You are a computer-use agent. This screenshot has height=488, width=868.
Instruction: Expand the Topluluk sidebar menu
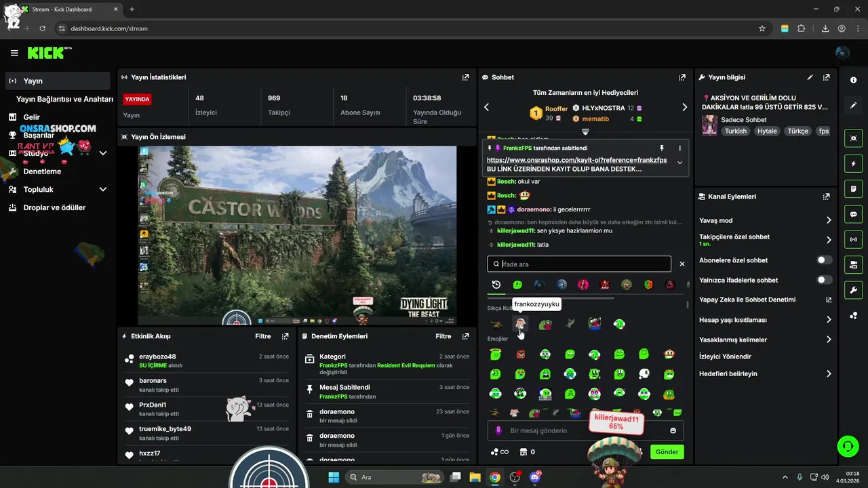click(x=103, y=190)
